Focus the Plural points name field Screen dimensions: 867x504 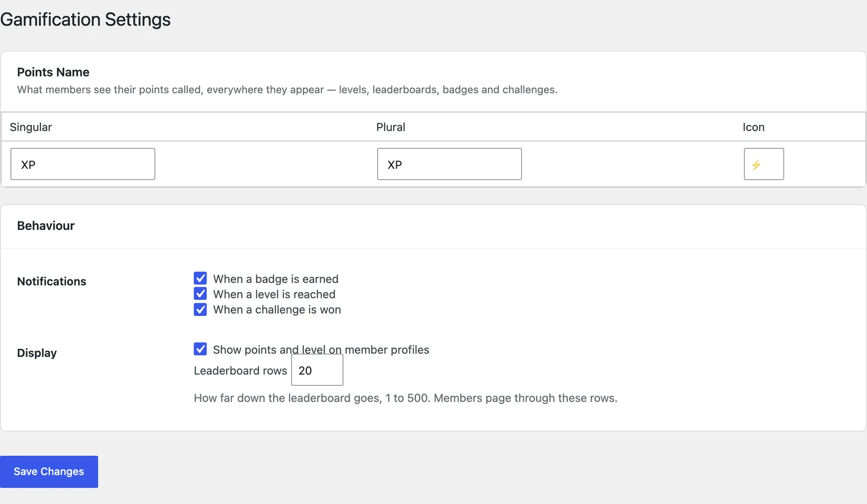(449, 164)
